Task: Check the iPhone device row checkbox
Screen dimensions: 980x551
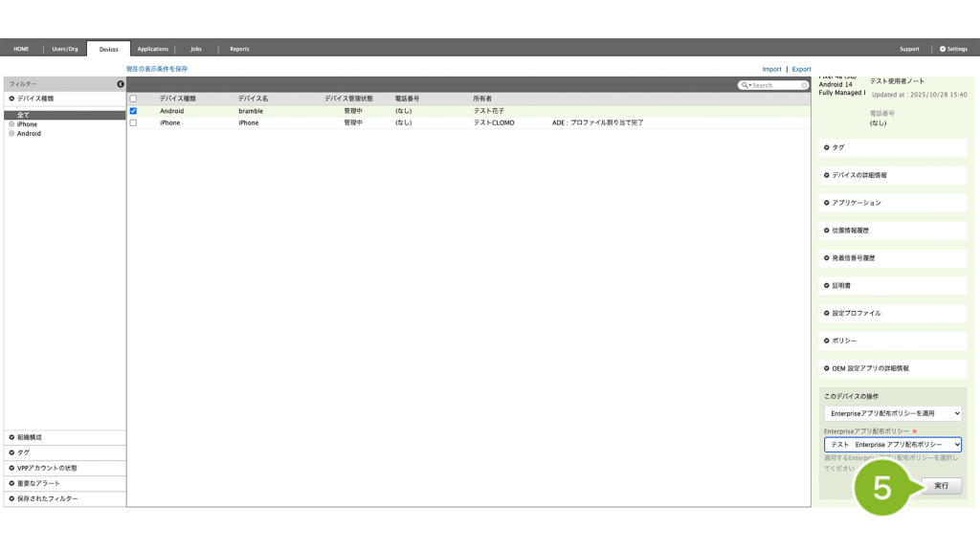Action: (x=133, y=122)
